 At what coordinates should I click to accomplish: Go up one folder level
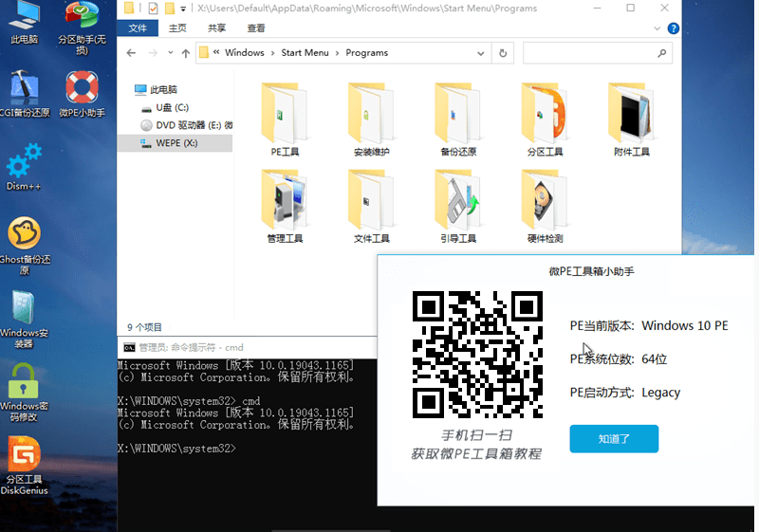tap(185, 53)
